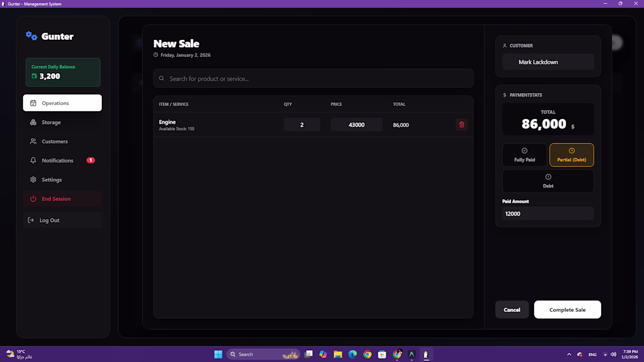Viewport: 644px width, 362px height.
Task: Click the volume speaker icon in tray
Action: (x=613, y=354)
